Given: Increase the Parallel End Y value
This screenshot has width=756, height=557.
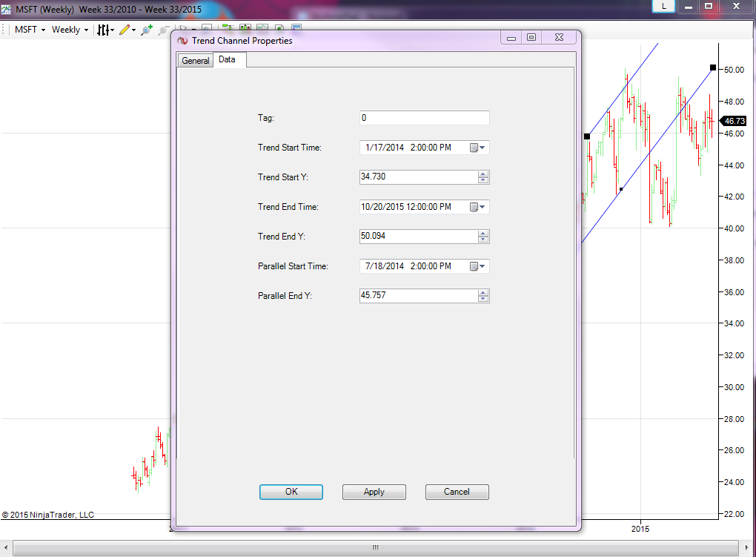Looking at the screenshot, I should point(483,293).
